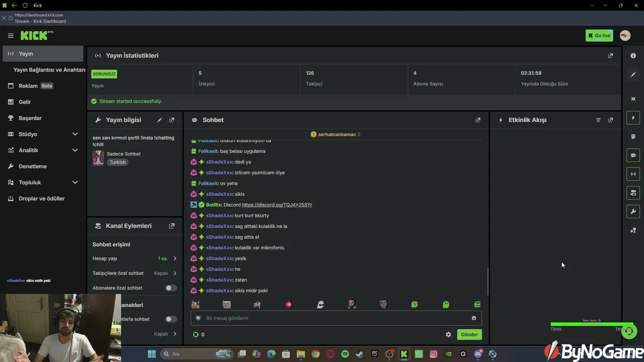Screen dimensions: 644x362
Task: Open Steam from the taskbar
Action: [x=360, y=354]
